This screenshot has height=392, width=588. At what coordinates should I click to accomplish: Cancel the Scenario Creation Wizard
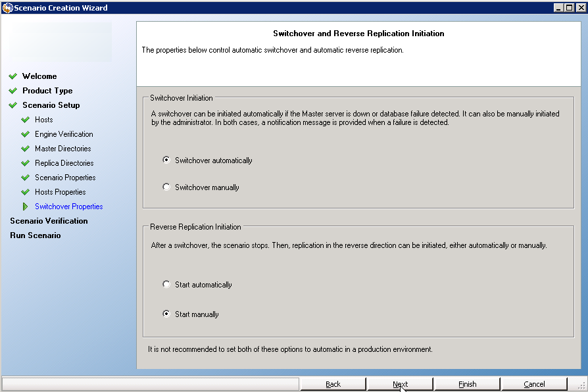534,384
